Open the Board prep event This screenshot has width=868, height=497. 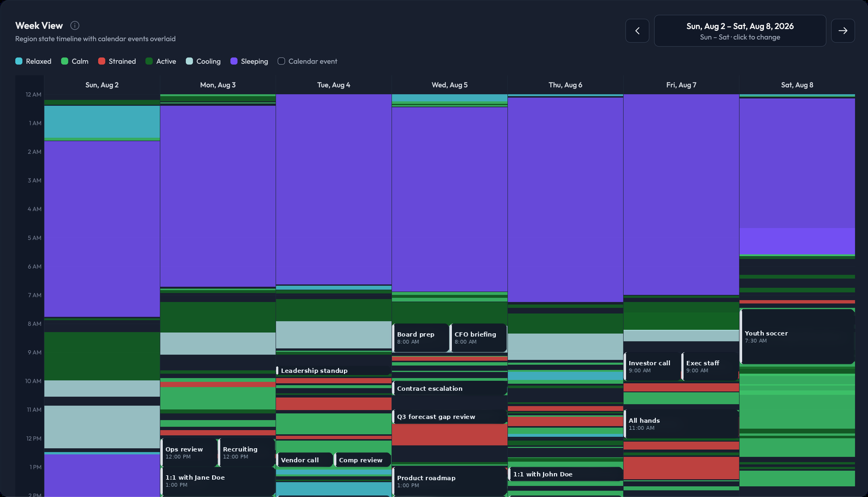tap(420, 338)
